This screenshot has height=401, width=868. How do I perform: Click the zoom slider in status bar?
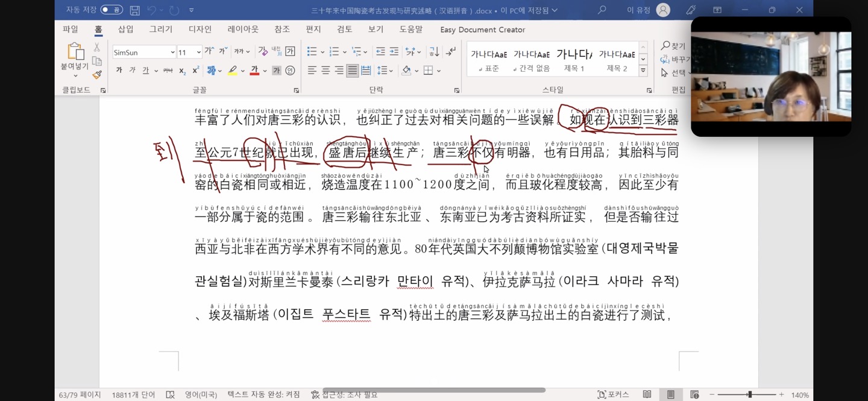click(x=749, y=395)
